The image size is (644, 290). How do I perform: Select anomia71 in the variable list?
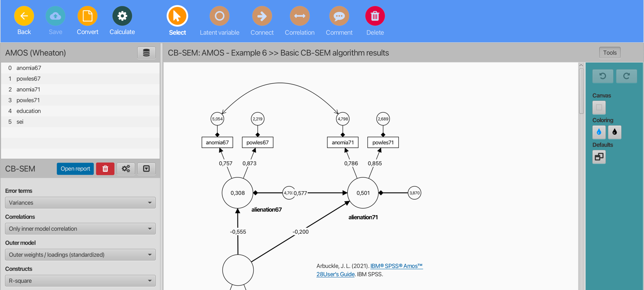click(x=80, y=89)
